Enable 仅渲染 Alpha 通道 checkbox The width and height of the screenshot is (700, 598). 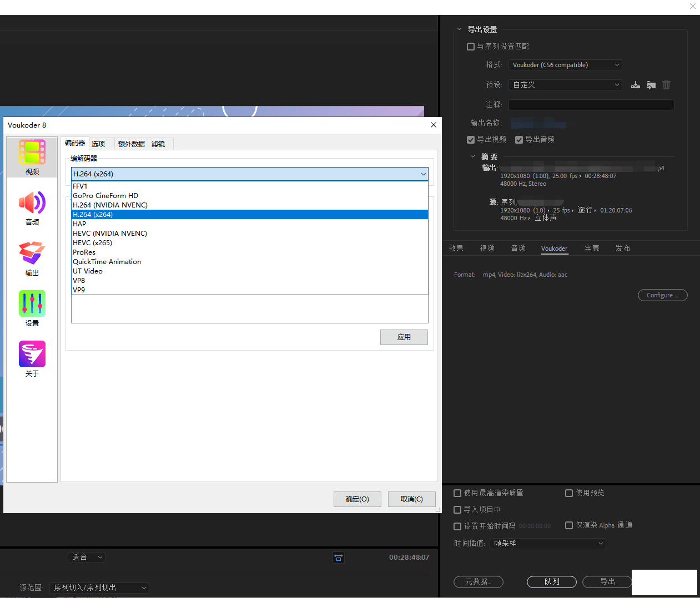tap(569, 525)
